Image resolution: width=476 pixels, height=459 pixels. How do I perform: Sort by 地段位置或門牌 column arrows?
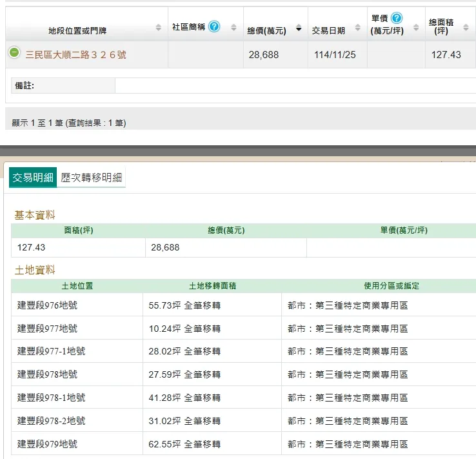pos(158,27)
